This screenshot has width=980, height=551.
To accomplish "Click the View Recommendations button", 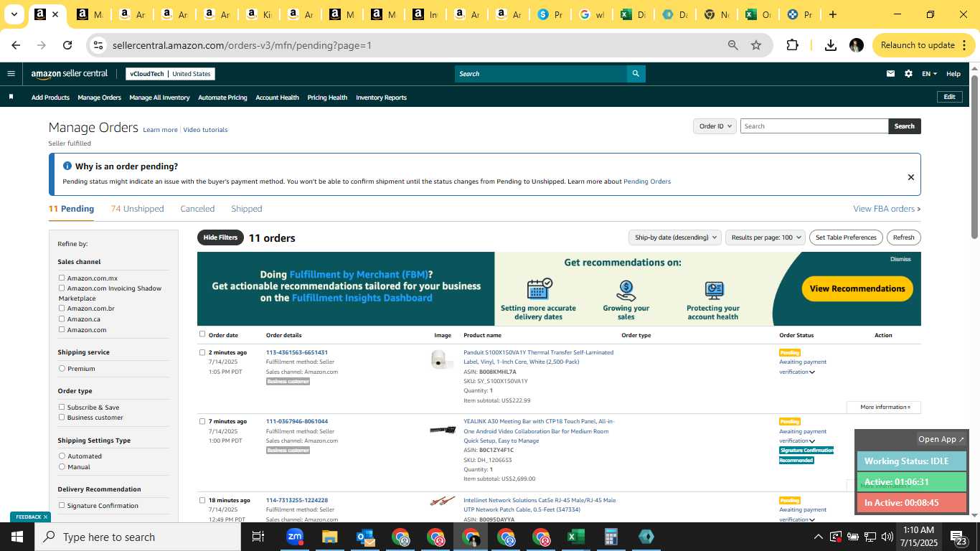I will 857,288.
